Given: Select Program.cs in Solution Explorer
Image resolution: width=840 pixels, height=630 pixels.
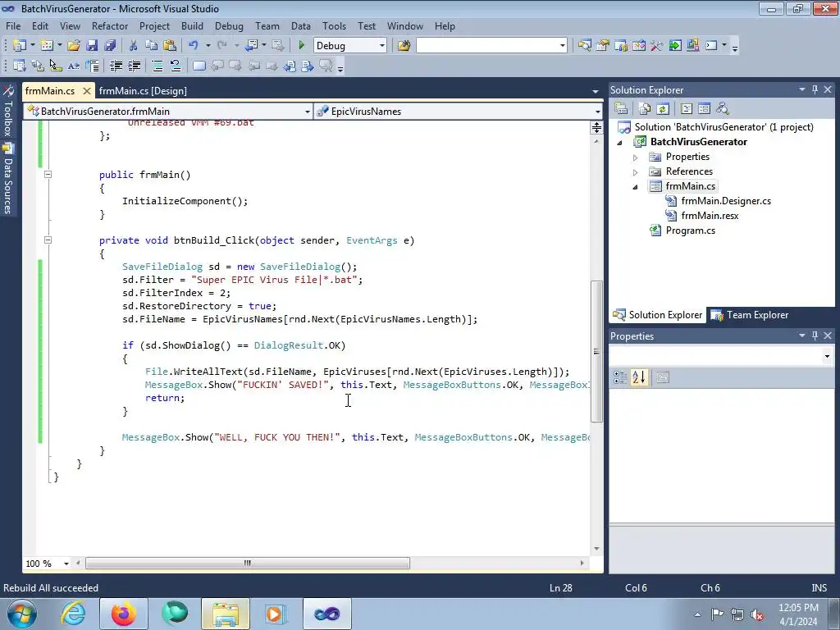Looking at the screenshot, I should click(690, 231).
